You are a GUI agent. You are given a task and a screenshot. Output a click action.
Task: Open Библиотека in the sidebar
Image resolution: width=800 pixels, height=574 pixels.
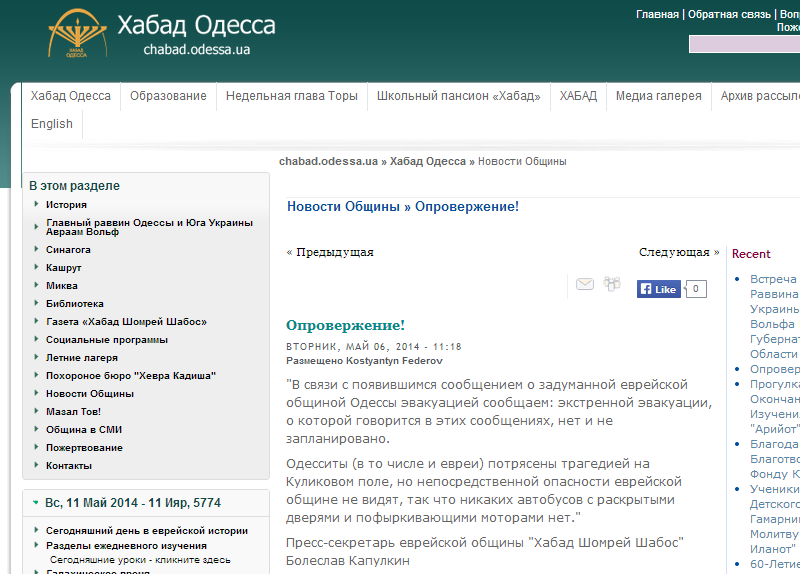74,304
